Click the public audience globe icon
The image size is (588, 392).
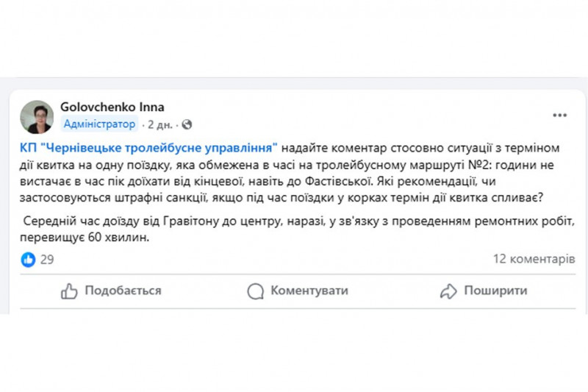coord(187,124)
